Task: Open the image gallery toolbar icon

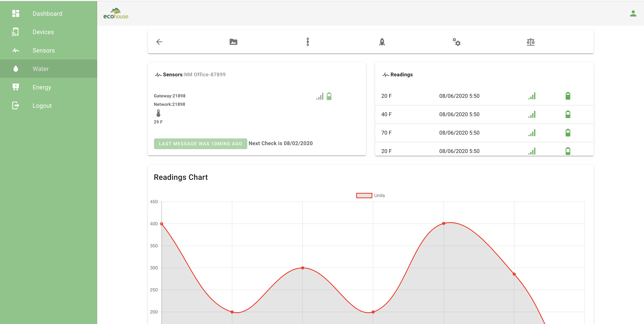Action: (233, 42)
